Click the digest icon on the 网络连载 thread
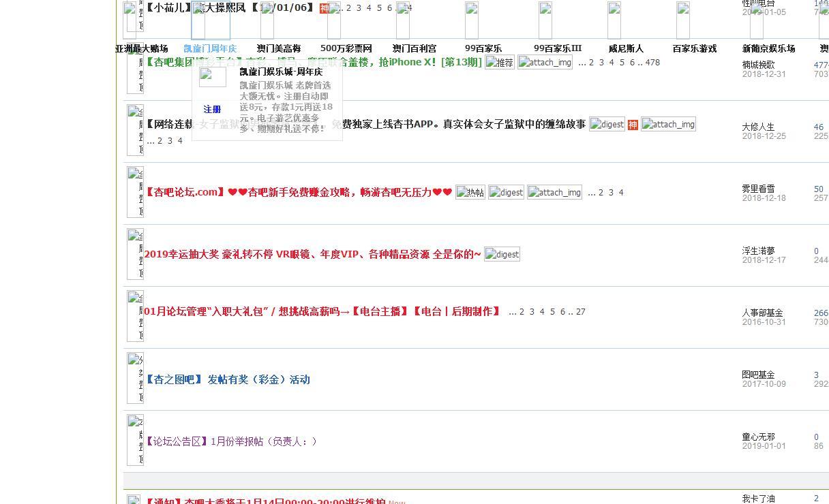The width and height of the screenshot is (829, 504). (x=607, y=125)
